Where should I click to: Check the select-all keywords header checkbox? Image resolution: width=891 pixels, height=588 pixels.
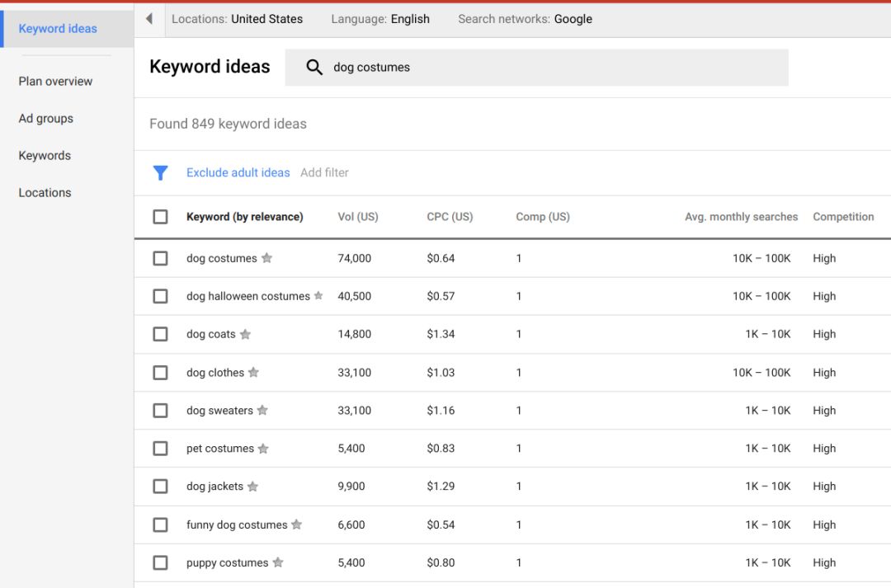(160, 217)
